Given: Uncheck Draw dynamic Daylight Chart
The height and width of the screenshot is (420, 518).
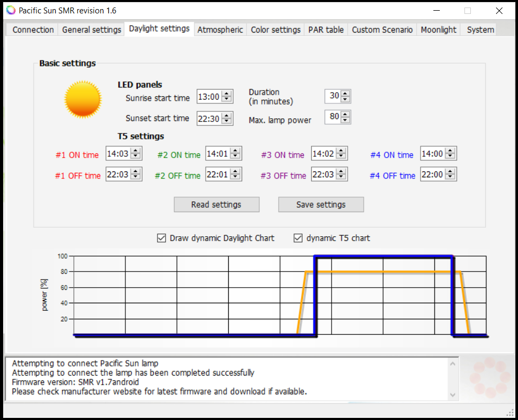Looking at the screenshot, I should (x=162, y=238).
